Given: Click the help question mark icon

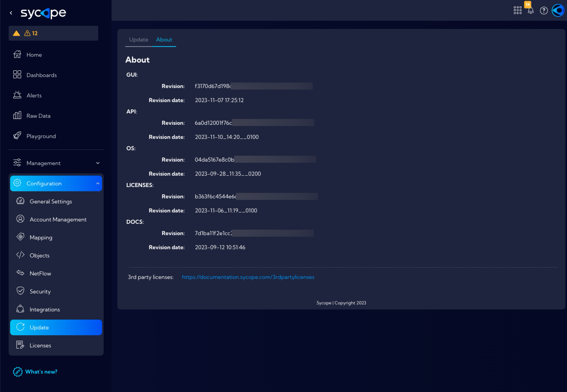Looking at the screenshot, I should 544,11.
